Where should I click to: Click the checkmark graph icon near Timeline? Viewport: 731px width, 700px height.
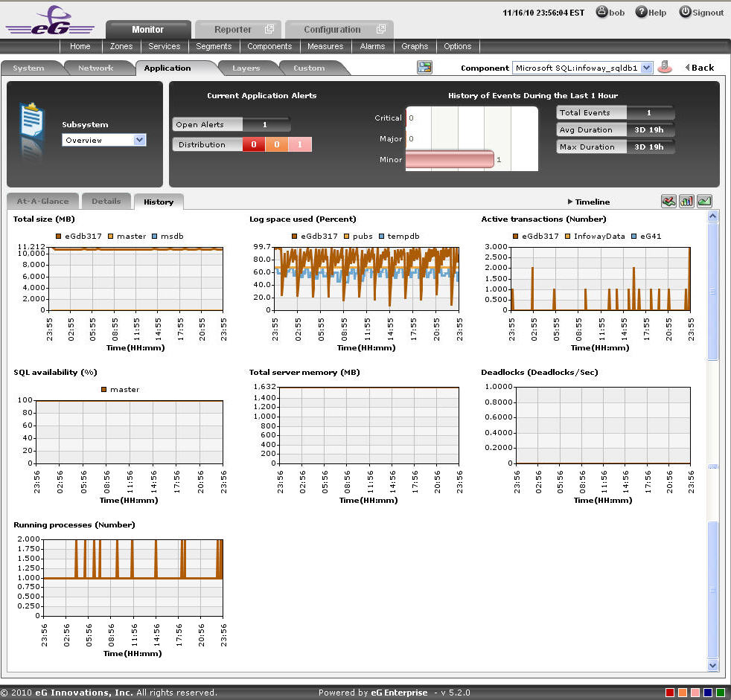(668, 201)
